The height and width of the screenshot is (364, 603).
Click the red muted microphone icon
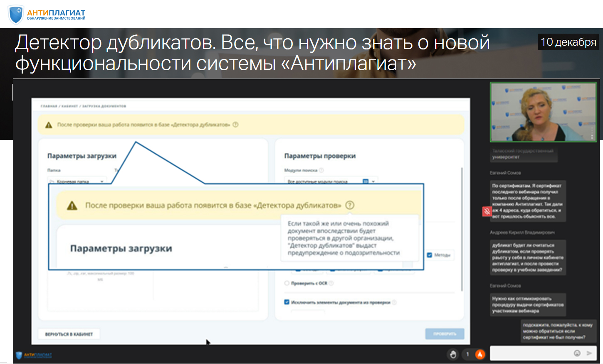point(487,211)
